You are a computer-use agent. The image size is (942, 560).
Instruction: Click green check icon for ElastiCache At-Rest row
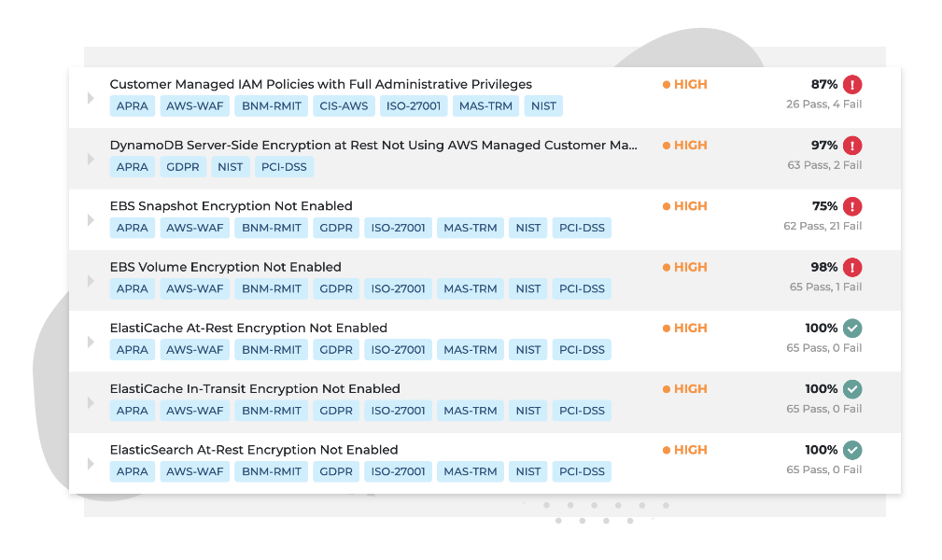click(x=851, y=329)
